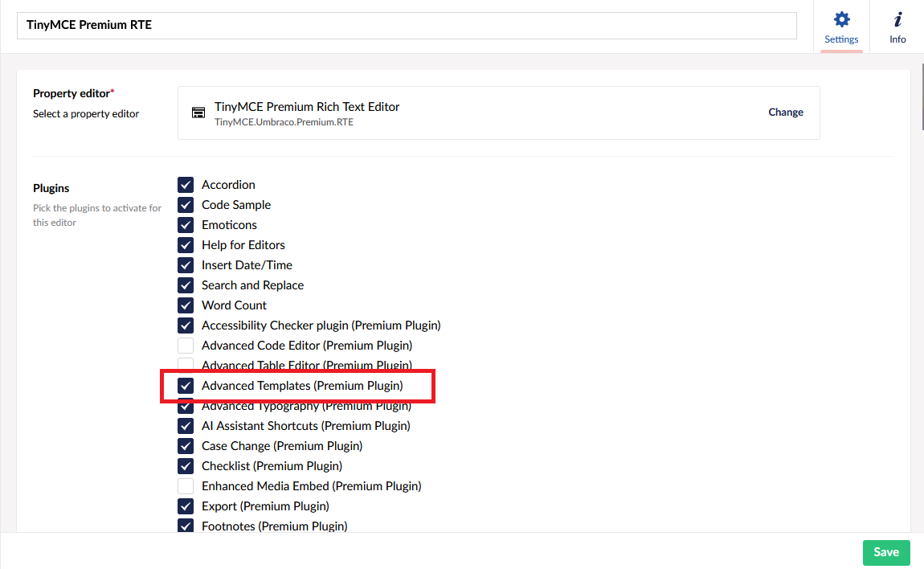Toggle the Code Sample plugin checkbox
924x569 pixels.
point(186,205)
